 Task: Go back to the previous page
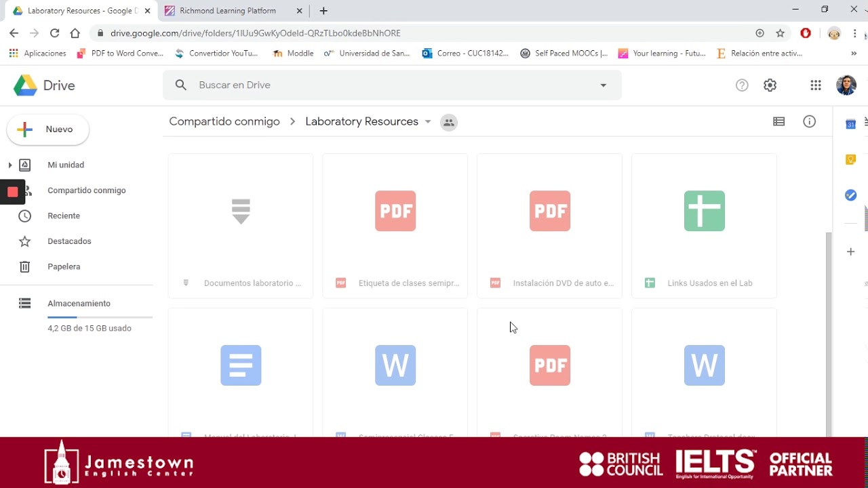pyautogui.click(x=14, y=33)
